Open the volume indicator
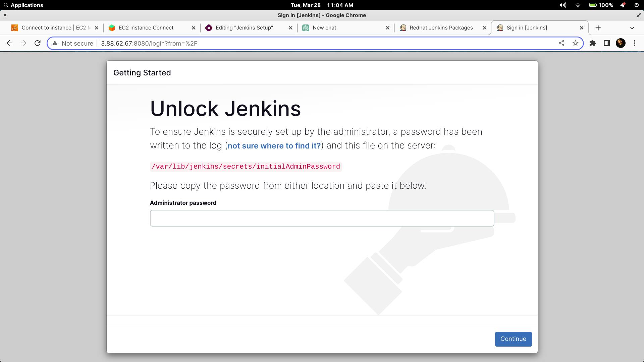The image size is (644, 362). click(x=563, y=5)
